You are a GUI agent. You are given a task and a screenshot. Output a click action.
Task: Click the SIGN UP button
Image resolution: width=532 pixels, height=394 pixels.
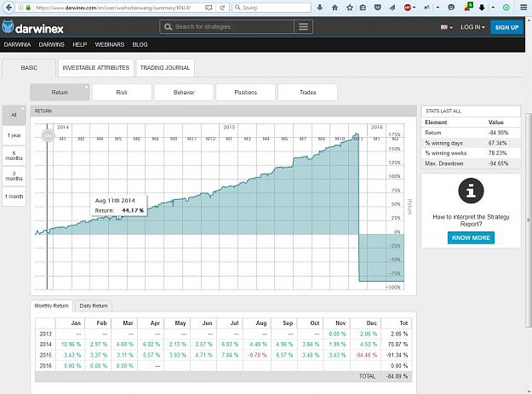click(506, 27)
